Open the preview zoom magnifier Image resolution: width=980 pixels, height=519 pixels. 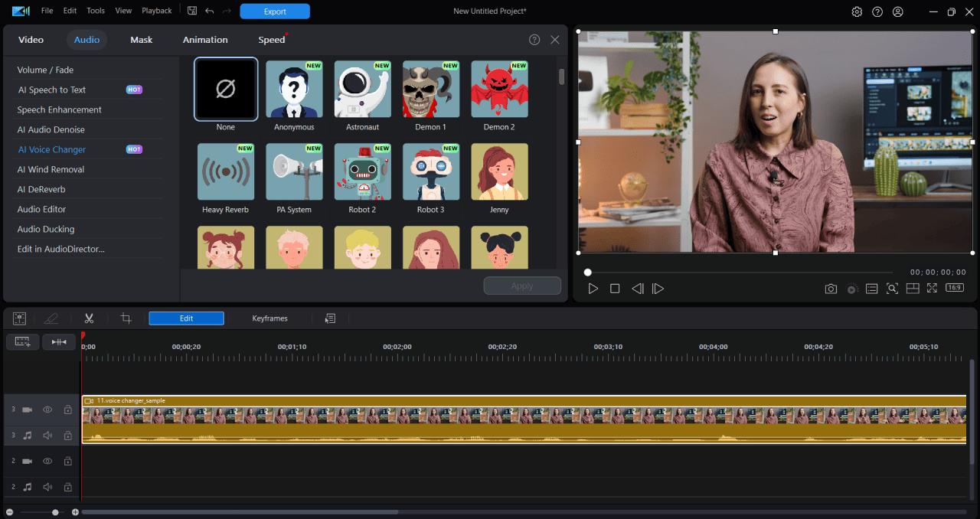tap(892, 289)
